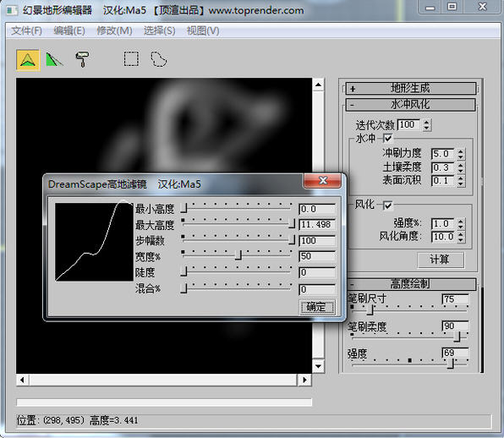Close the DreamScape高地滤镜 dialog

click(322, 180)
